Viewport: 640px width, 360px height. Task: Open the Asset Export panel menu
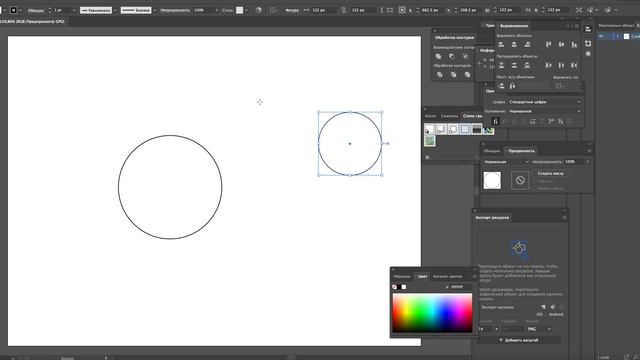564,218
